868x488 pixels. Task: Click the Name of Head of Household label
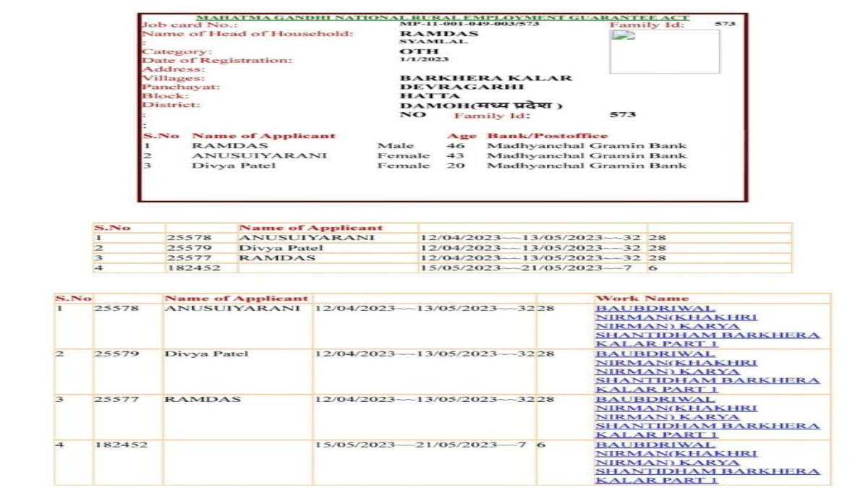coord(247,33)
